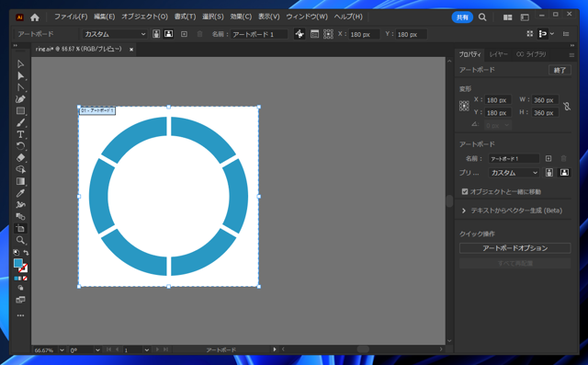Switch to CC ライブラリ tab
Viewport: 588px width, 365px height.
click(531, 54)
